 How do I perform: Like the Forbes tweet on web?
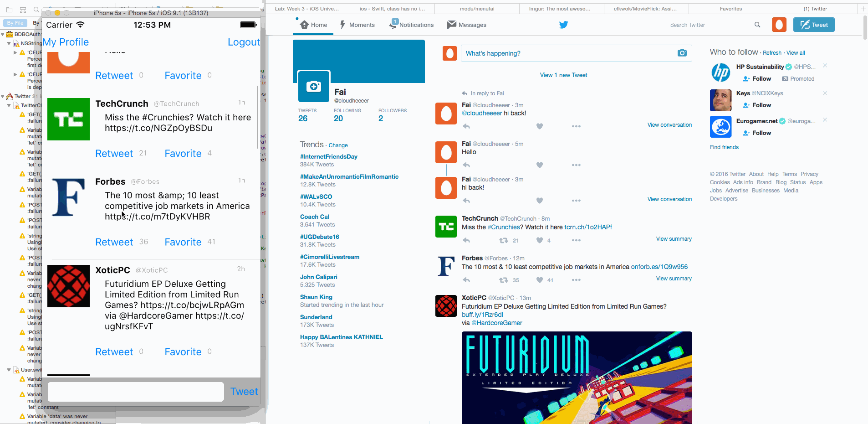pyautogui.click(x=540, y=280)
